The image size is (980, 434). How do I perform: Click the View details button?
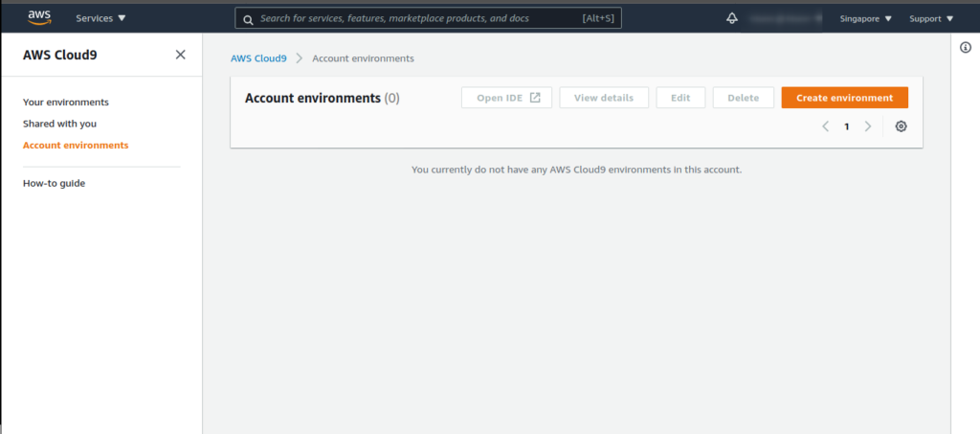(x=604, y=98)
